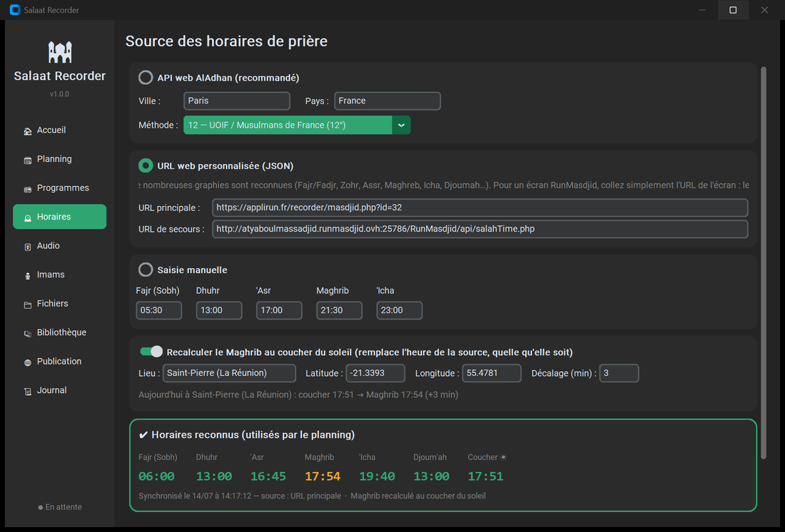This screenshot has height=532, width=785.
Task: Click the Fajr (Sobh) time field 05:30
Action: pyautogui.click(x=158, y=310)
